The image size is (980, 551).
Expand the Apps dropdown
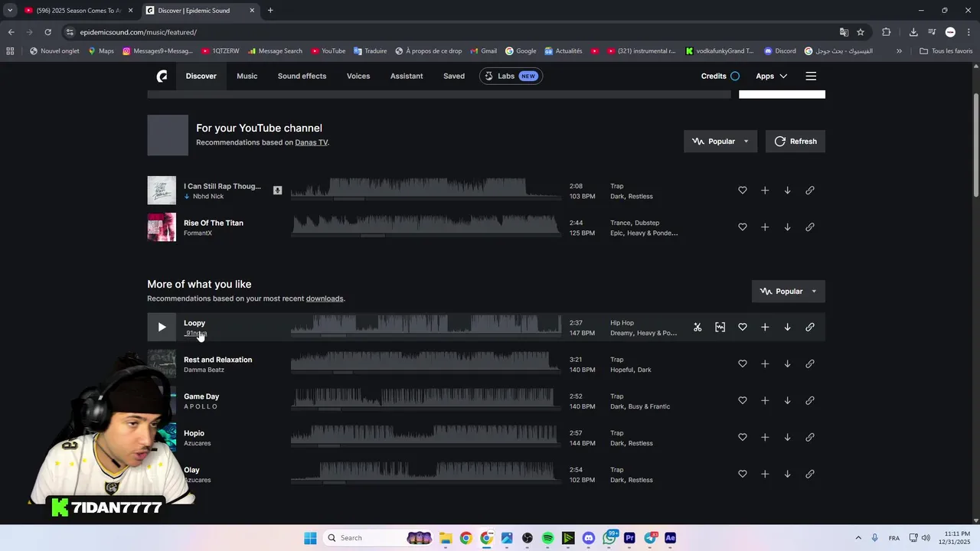pos(772,76)
